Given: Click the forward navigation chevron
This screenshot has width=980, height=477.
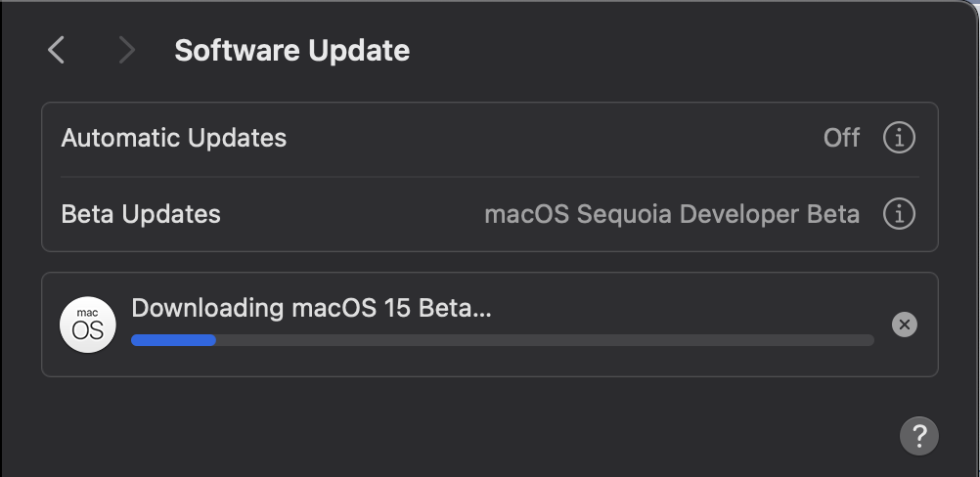Looking at the screenshot, I should pyautogui.click(x=126, y=50).
